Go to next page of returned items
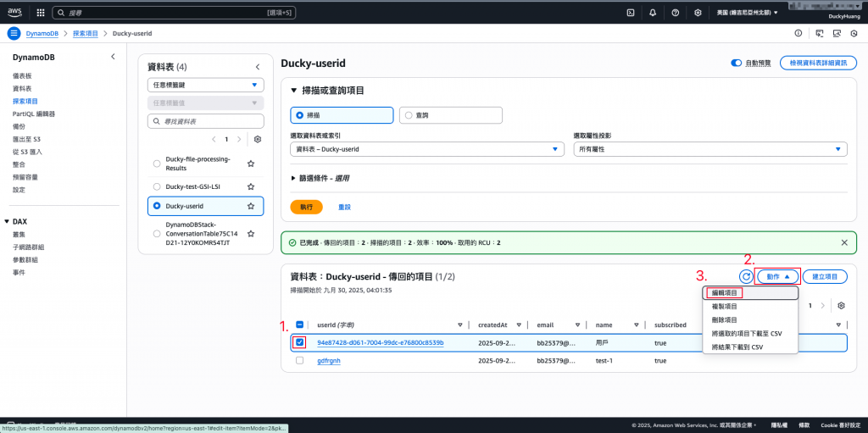 click(823, 306)
